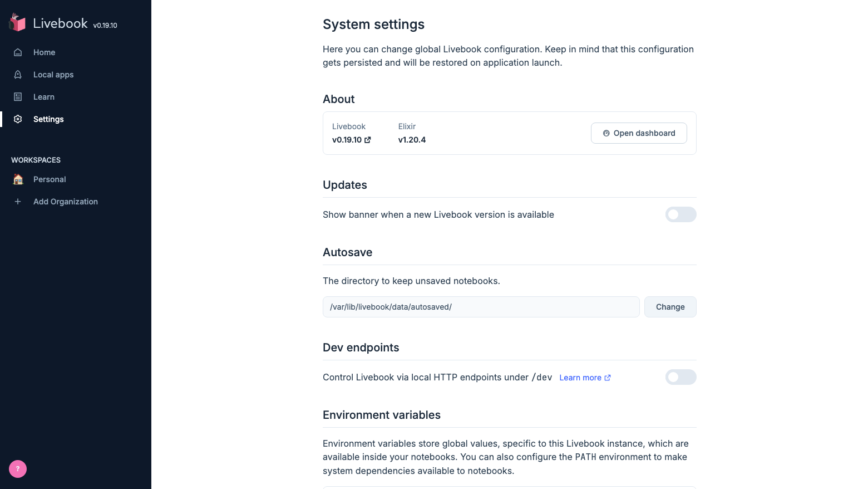This screenshot has width=868, height=489.
Task: Toggle the Dev endpoints switch
Action: [x=681, y=377]
